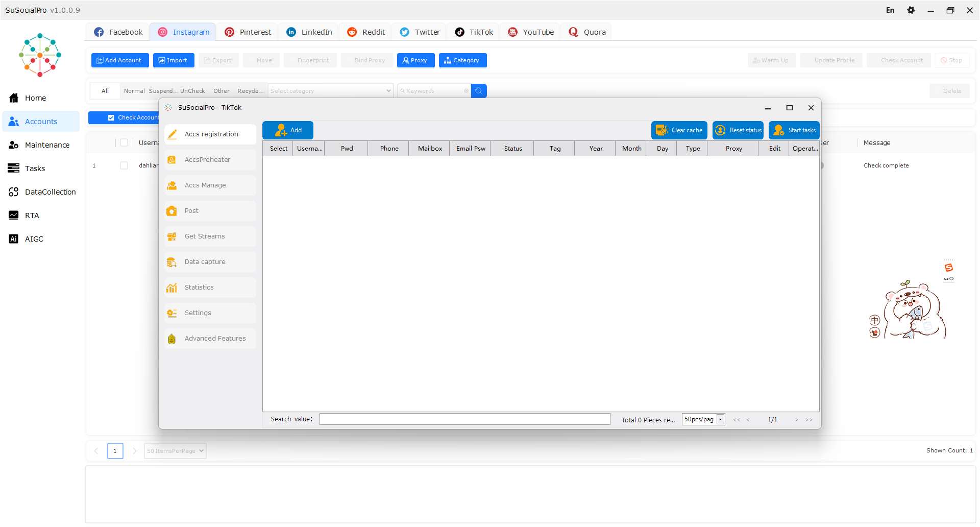Click the SuSocialPro logo

point(40,55)
